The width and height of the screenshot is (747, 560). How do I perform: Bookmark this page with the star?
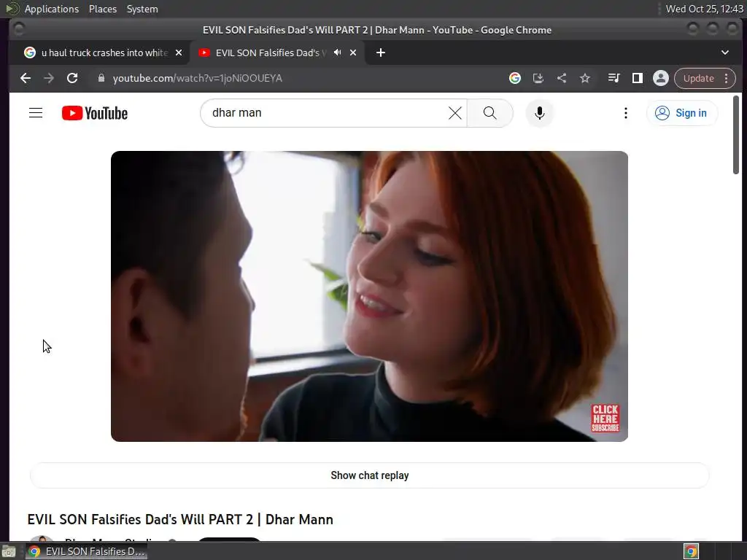[585, 78]
